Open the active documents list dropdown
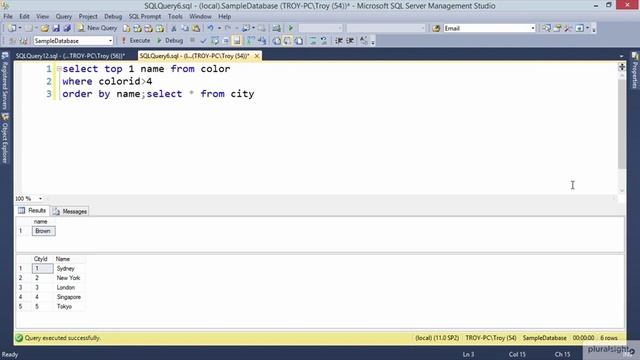The height and width of the screenshot is (360, 640). [x=621, y=56]
